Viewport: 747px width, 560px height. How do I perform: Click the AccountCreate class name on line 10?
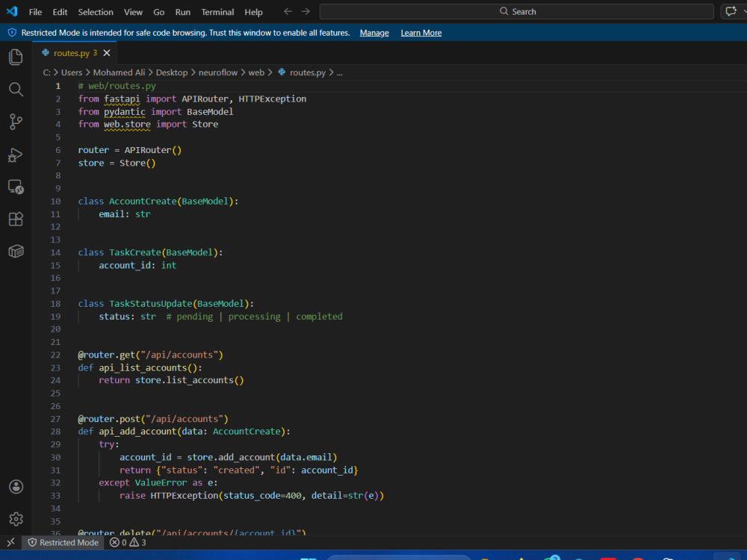pyautogui.click(x=143, y=202)
